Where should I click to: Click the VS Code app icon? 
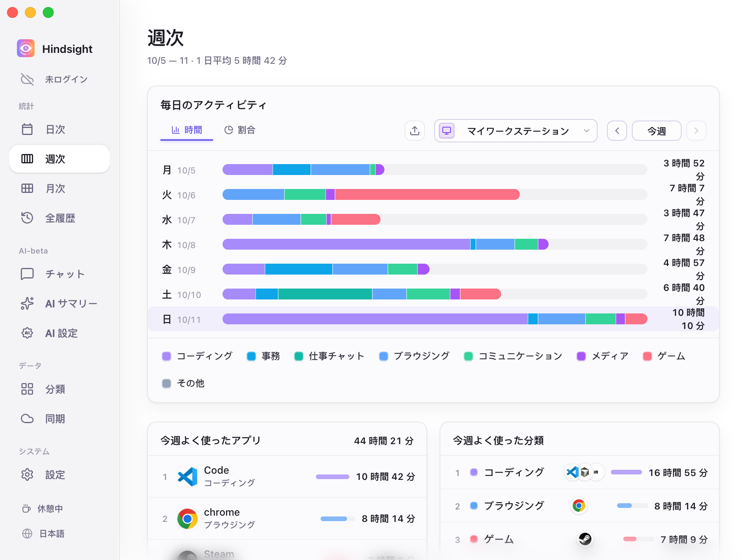point(188,477)
